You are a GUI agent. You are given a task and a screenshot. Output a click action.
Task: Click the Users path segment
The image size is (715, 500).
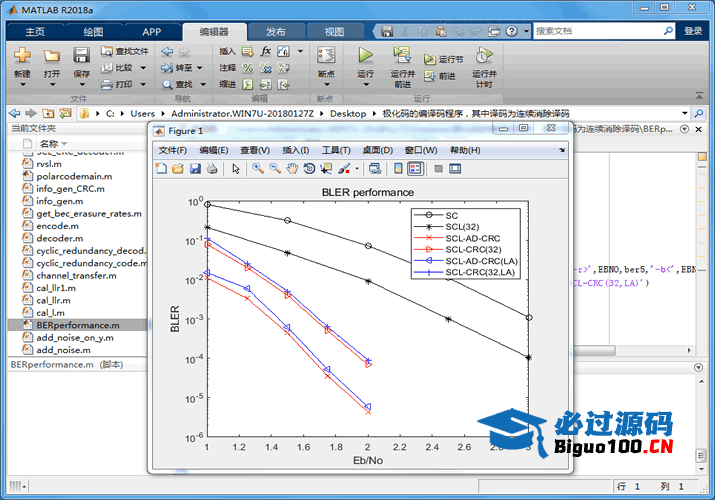tap(142, 113)
